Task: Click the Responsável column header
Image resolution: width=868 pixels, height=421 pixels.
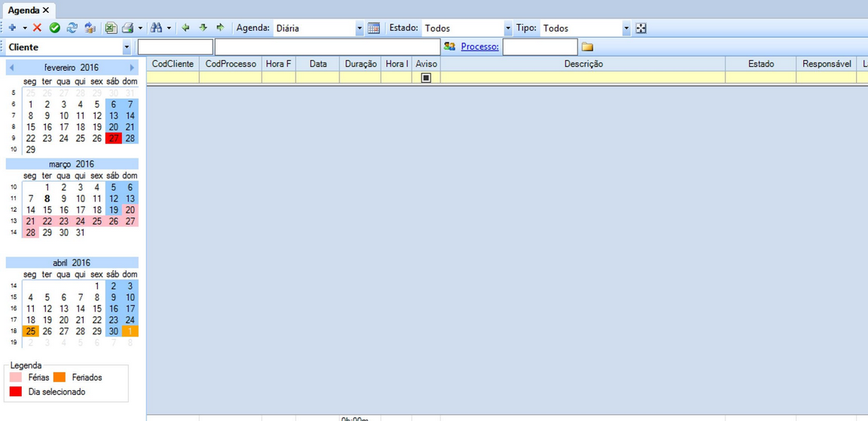Action: coord(827,63)
